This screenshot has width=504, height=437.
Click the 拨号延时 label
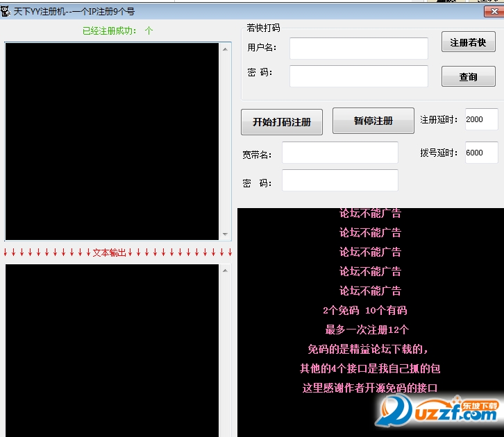point(439,153)
